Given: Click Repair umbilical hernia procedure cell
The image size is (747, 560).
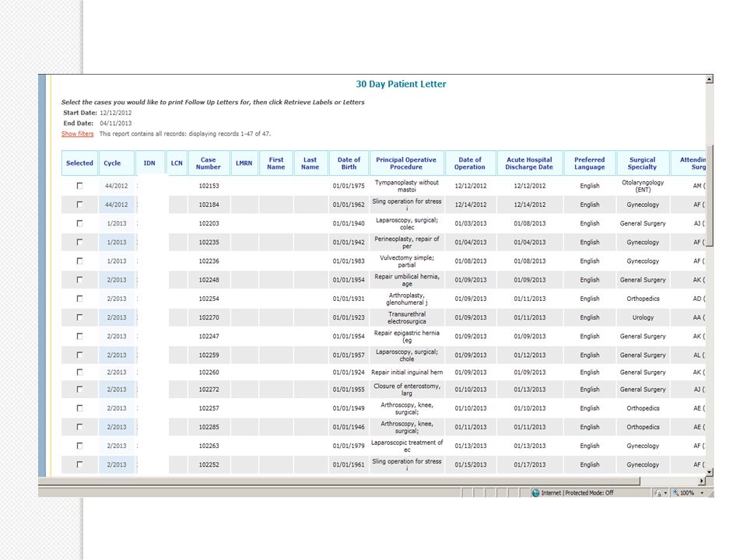Looking at the screenshot, I should point(407,279).
